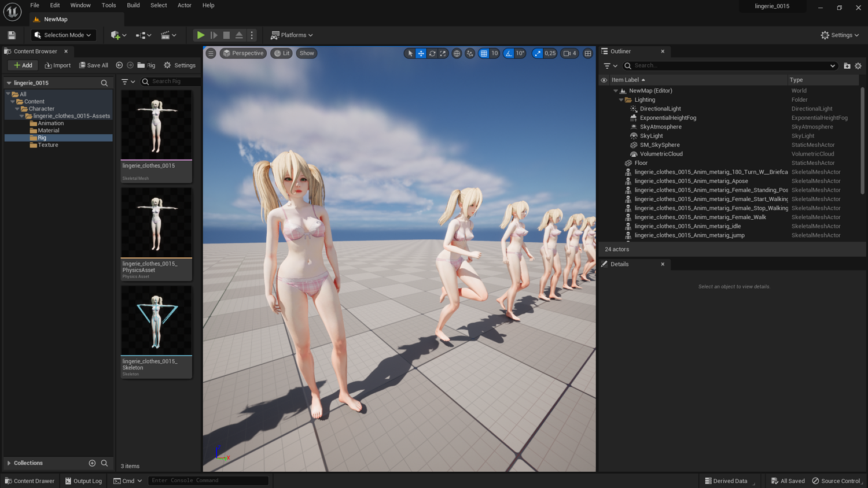Add a new collection with the plus icon
Screen dimensions: 868x488
pyautogui.click(x=92, y=463)
